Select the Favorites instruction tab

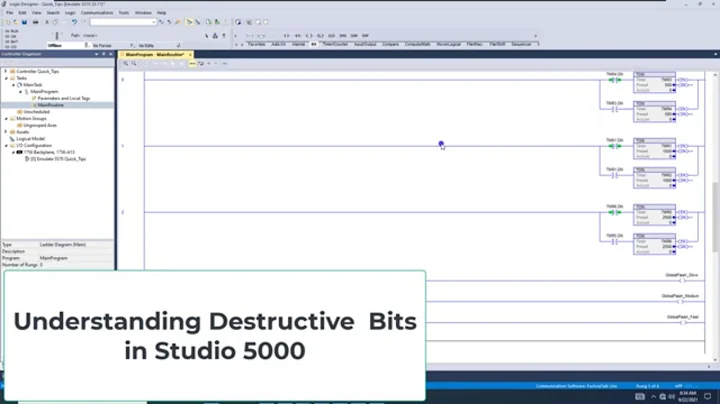coord(257,45)
